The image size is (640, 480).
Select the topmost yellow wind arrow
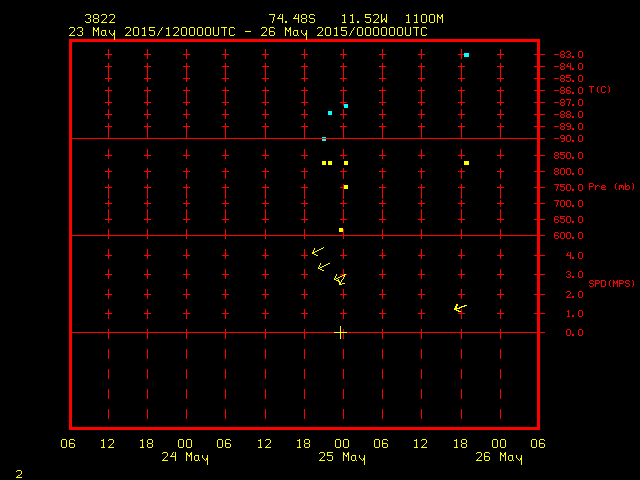(317, 251)
